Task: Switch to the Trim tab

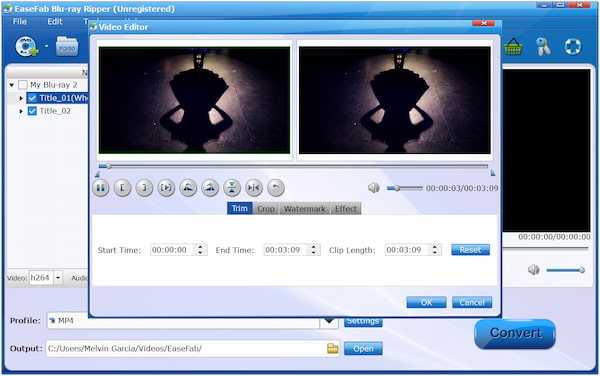Action: (240, 208)
